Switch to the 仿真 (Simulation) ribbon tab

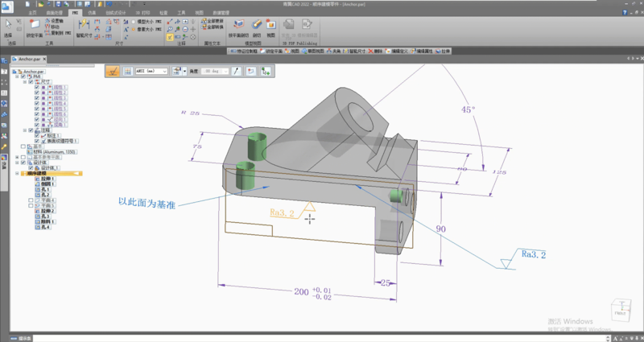pyautogui.click(x=92, y=14)
